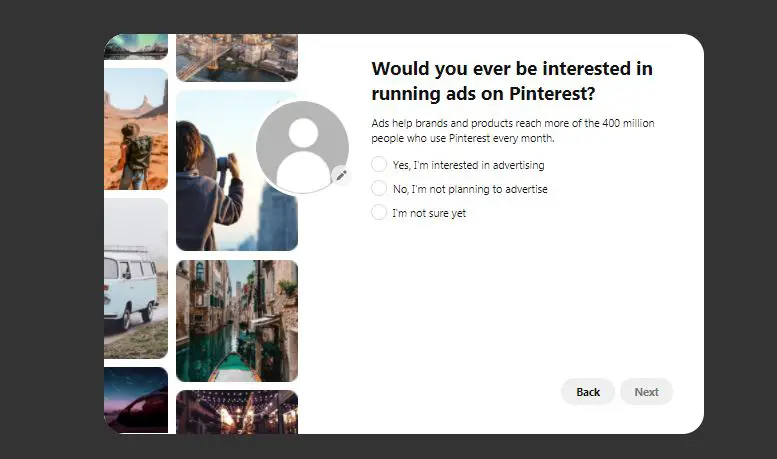Choose "No, I'm not planning to advertise"

point(379,188)
